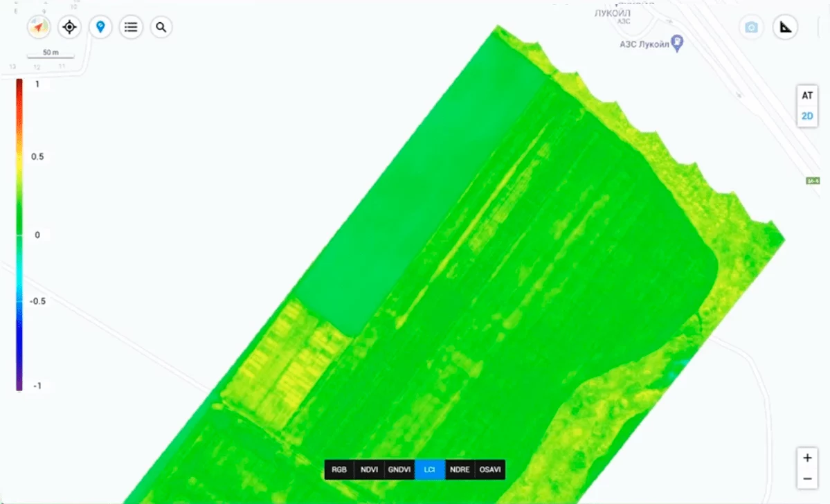Select the 2D view mode

pyautogui.click(x=807, y=116)
